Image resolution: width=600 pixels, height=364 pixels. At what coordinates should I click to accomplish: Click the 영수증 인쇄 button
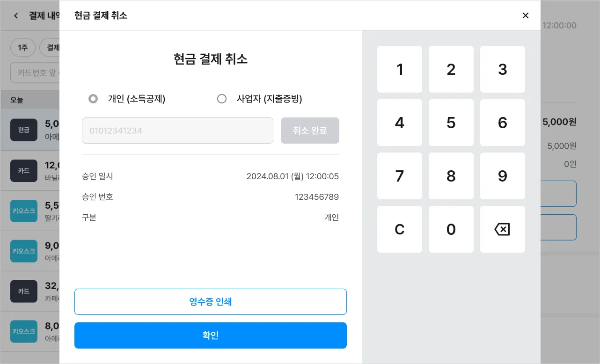[x=210, y=302]
